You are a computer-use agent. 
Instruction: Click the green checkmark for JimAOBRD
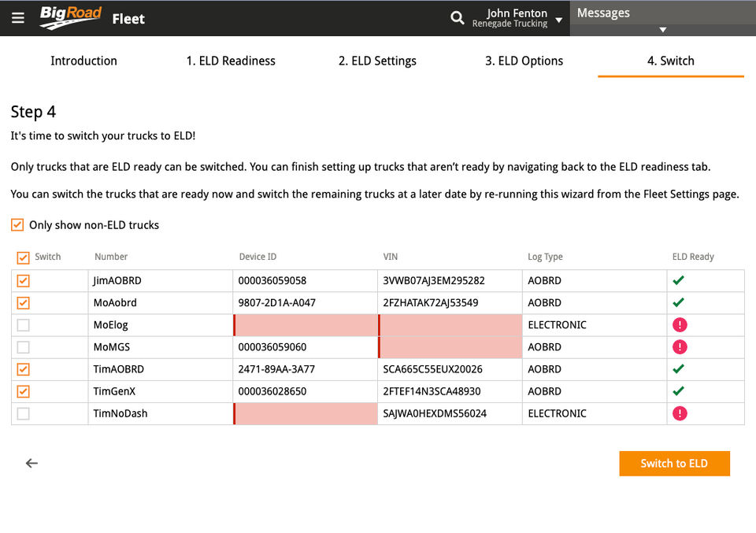678,280
